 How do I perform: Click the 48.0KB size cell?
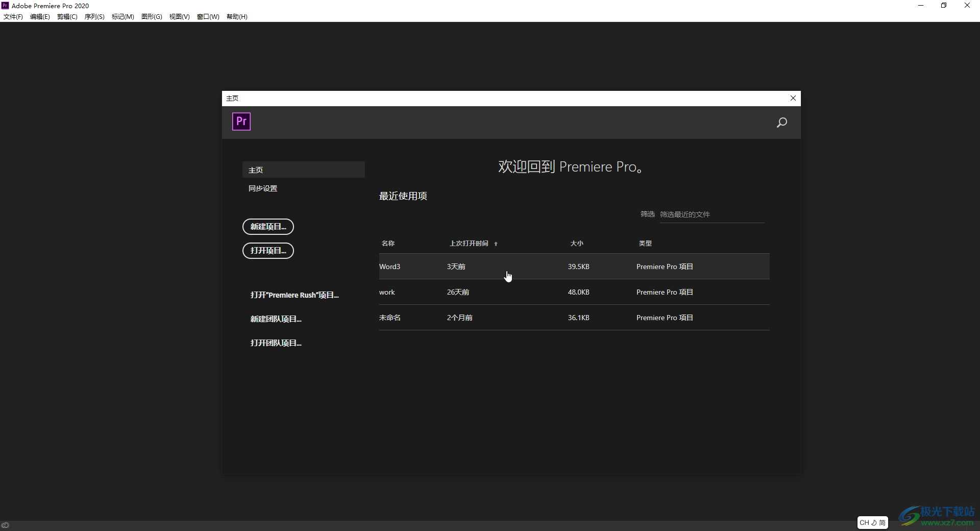[x=578, y=292]
